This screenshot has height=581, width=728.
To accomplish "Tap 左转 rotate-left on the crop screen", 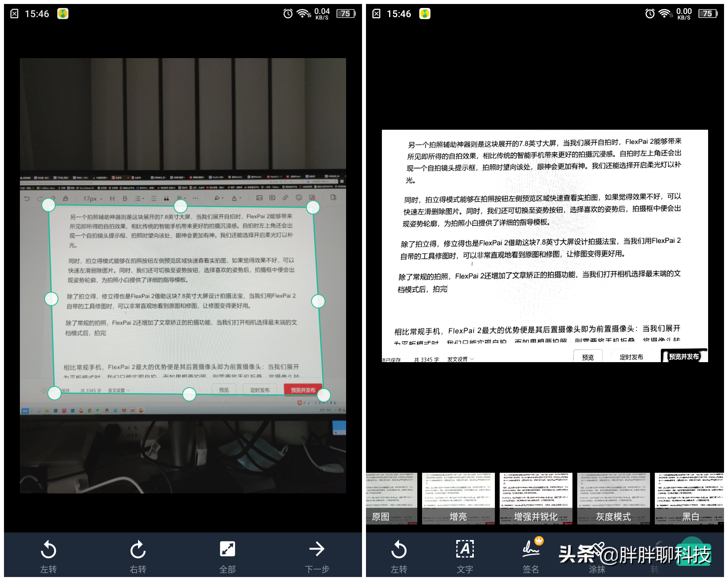I will [x=49, y=556].
